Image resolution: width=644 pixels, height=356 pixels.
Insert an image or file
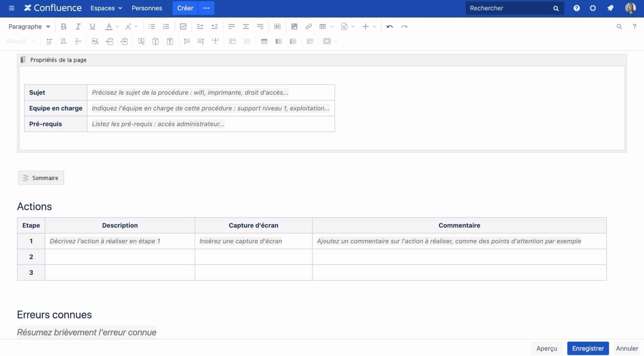pos(294,26)
